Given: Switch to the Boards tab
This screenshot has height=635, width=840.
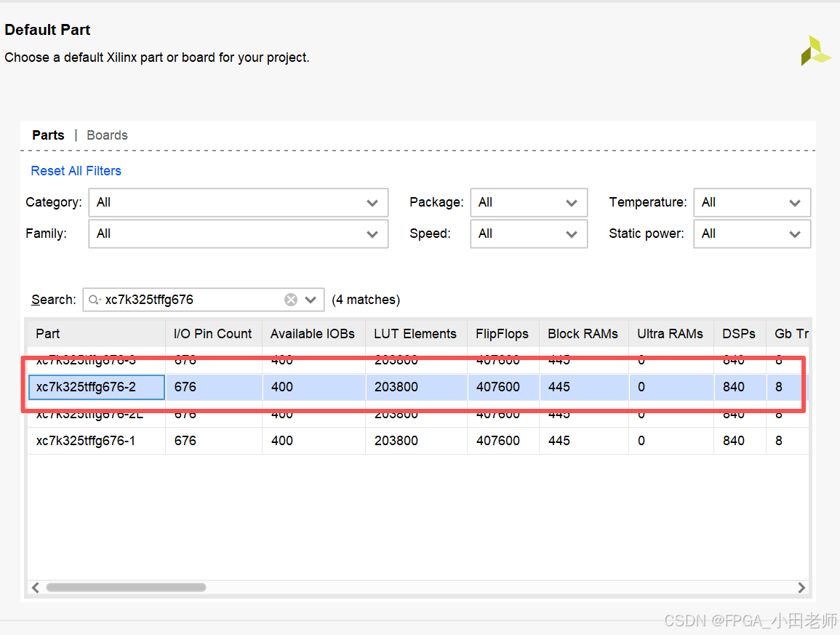Looking at the screenshot, I should click(107, 135).
